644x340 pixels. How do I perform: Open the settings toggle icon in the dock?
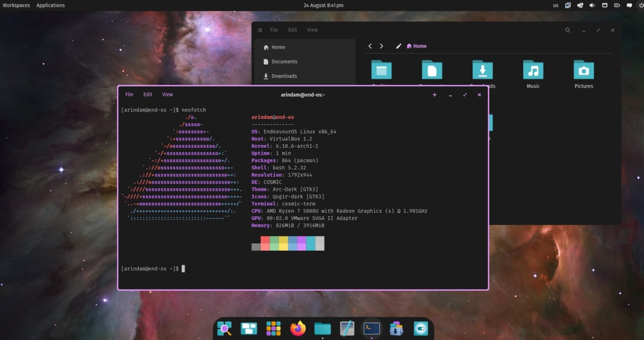[421, 329]
